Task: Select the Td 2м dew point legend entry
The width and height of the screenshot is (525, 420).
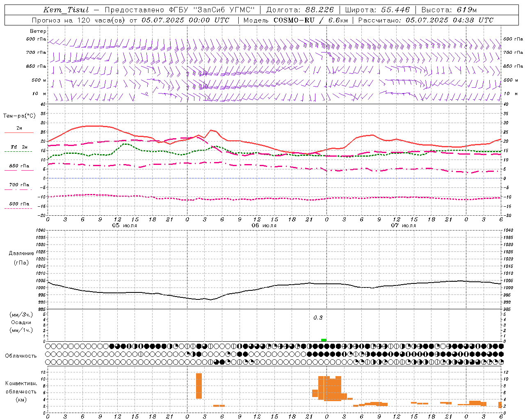Action: point(19,147)
